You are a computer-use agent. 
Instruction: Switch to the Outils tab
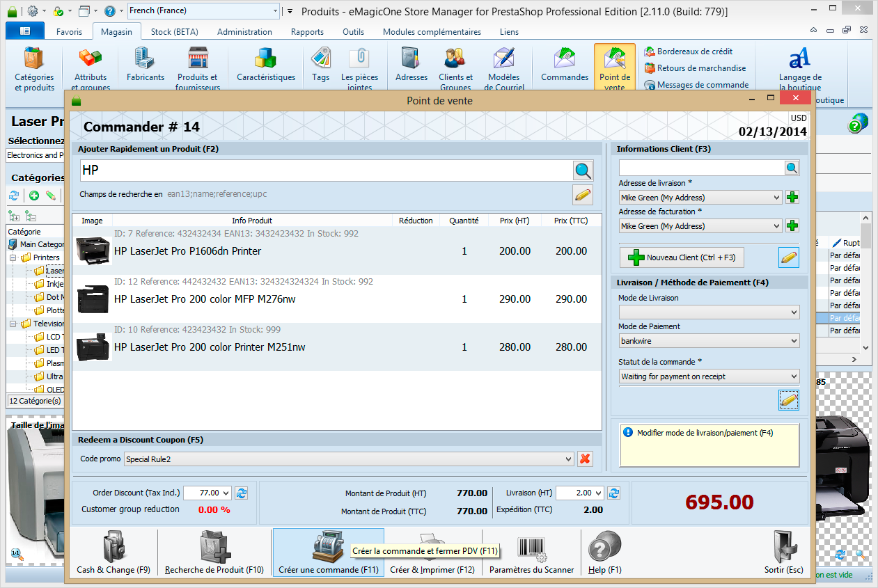pyautogui.click(x=353, y=31)
